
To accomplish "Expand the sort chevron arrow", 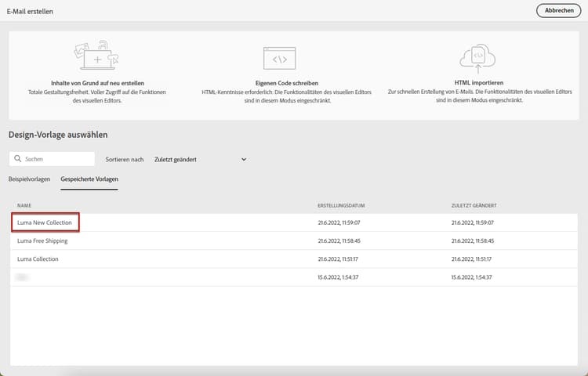I will (x=244, y=160).
